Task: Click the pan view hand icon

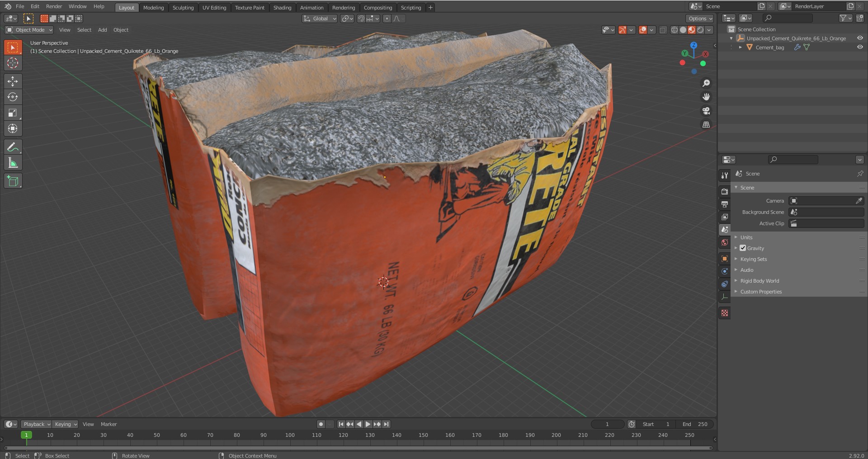Action: [x=706, y=97]
